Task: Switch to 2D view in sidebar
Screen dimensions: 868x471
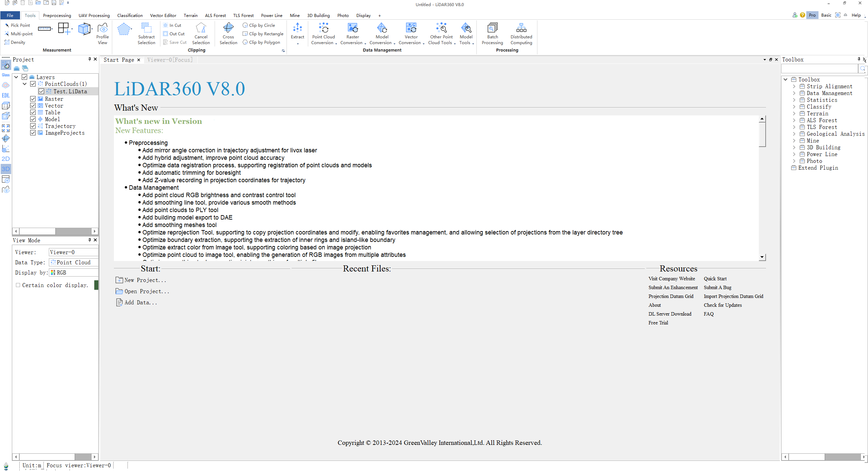Action: pyautogui.click(x=6, y=158)
